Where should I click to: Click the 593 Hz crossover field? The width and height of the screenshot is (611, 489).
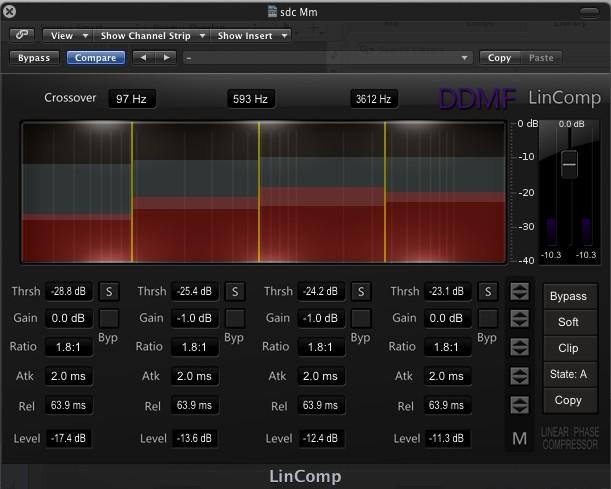[251, 99]
